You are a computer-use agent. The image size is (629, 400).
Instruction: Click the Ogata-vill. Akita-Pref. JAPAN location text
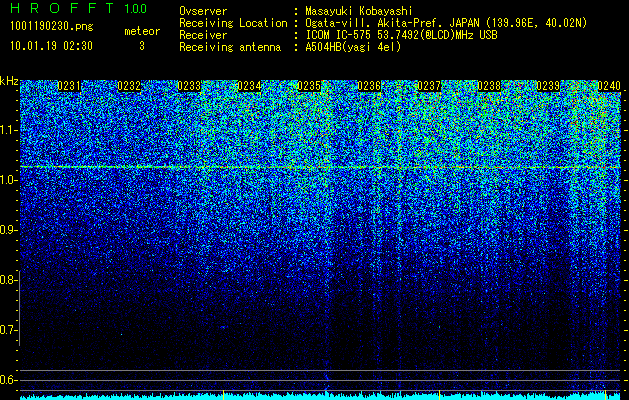point(446,23)
